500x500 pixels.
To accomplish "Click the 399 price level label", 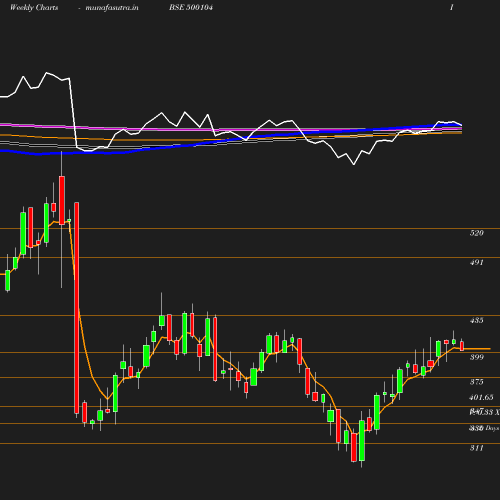I will click(x=476, y=357).
